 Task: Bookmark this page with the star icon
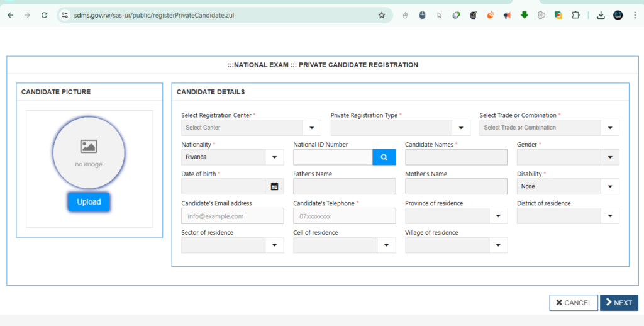point(381,15)
